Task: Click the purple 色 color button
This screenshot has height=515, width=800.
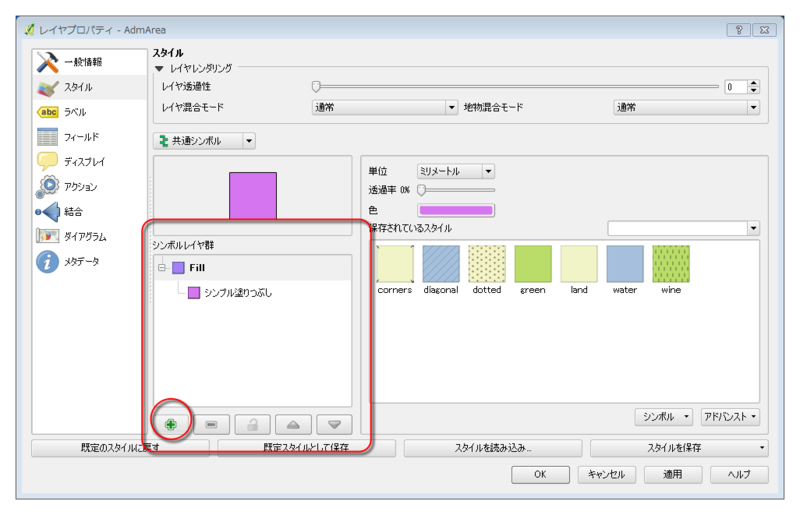Action: coord(456,210)
